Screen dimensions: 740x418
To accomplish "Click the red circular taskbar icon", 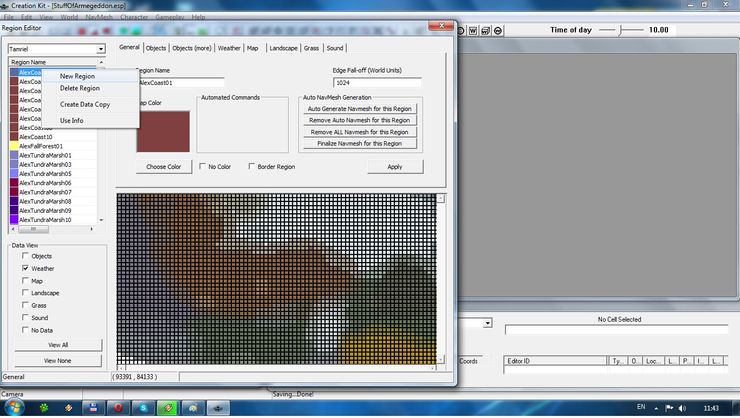I will pos(118,408).
